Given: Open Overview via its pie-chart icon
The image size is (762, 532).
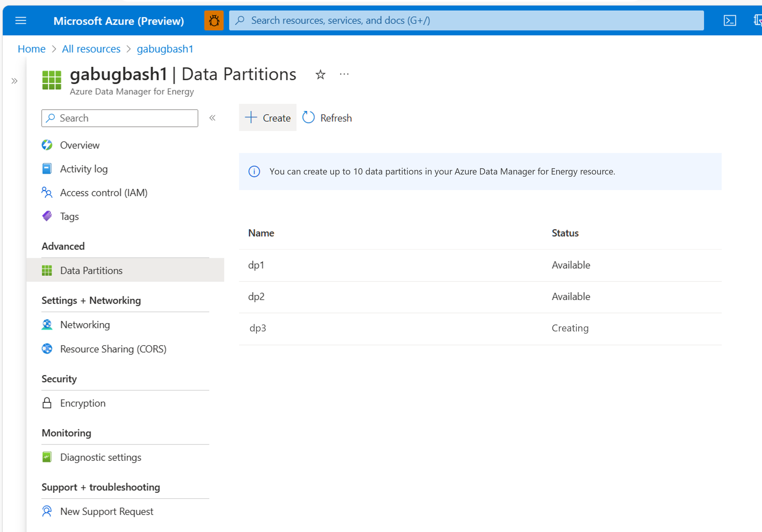Looking at the screenshot, I should point(47,145).
